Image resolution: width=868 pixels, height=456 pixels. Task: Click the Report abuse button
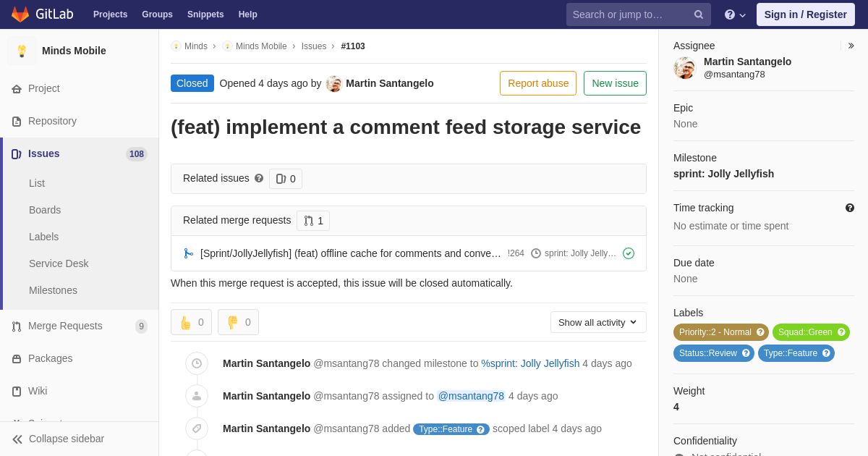pyautogui.click(x=538, y=83)
